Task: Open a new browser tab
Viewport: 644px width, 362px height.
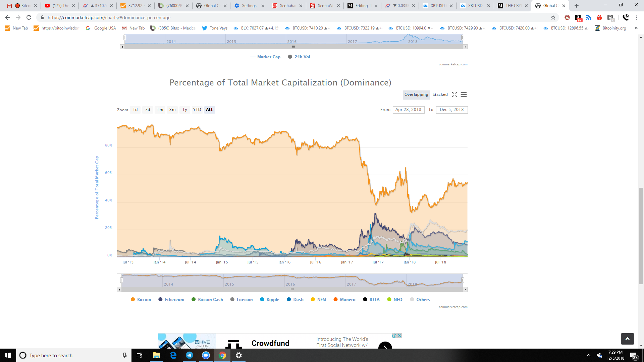Action: [x=577, y=6]
